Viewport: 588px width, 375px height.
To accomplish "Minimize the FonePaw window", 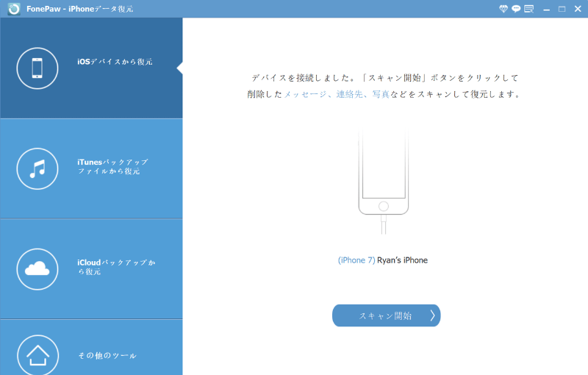I will click(546, 9).
